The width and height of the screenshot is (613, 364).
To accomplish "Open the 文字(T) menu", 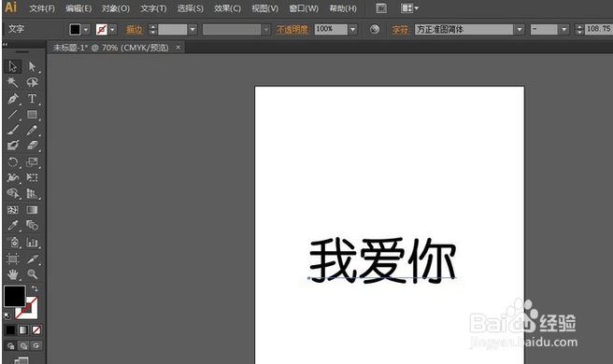I will pos(153,8).
